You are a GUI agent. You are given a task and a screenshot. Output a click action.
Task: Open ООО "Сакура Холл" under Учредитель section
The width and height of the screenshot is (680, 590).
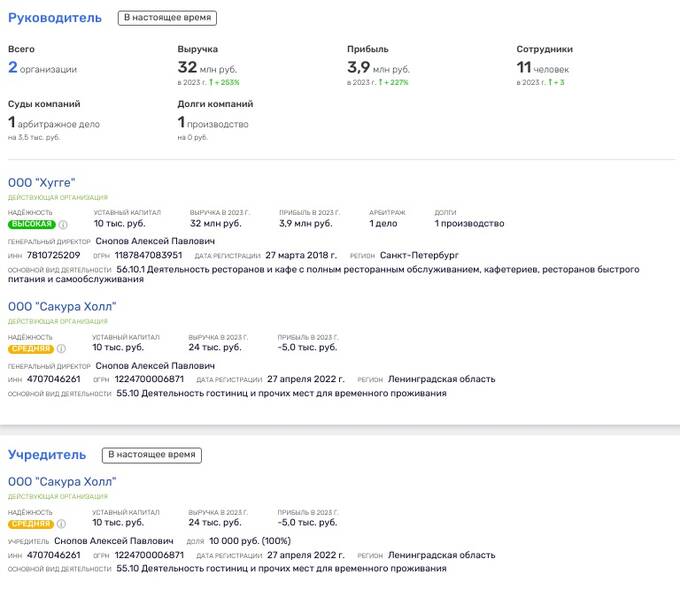click(x=61, y=481)
